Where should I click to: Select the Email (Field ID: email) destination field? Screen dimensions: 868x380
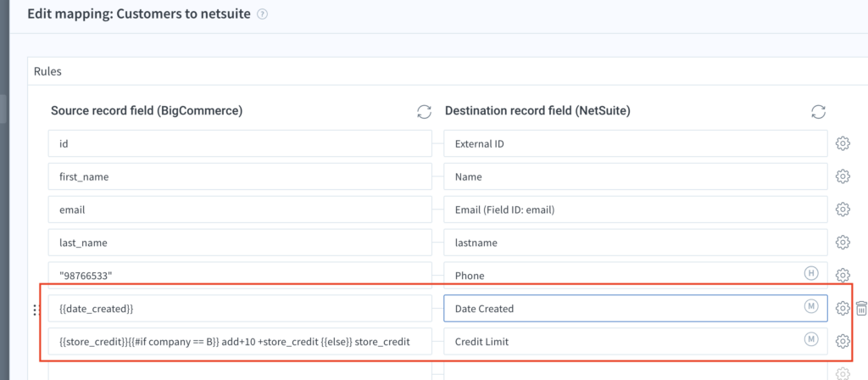636,210
